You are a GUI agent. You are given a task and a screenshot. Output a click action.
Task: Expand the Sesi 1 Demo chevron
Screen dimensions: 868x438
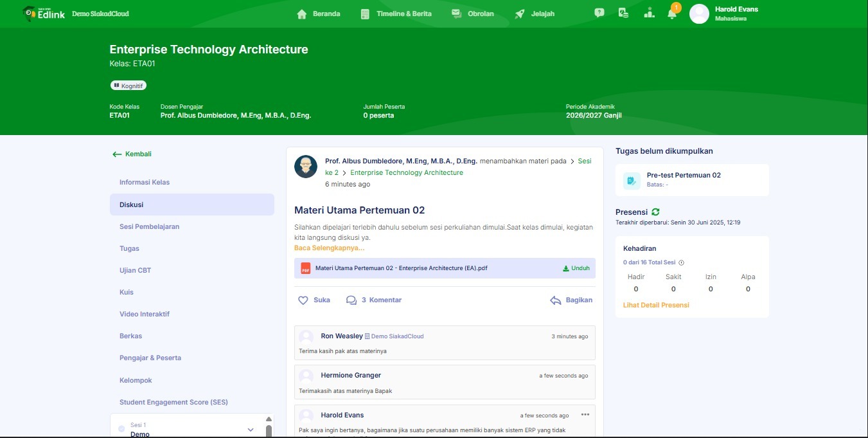tap(251, 430)
